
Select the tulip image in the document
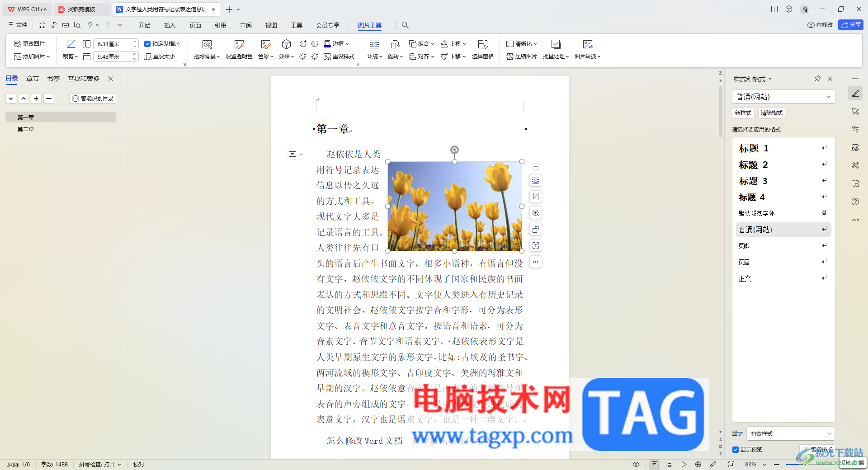point(455,206)
